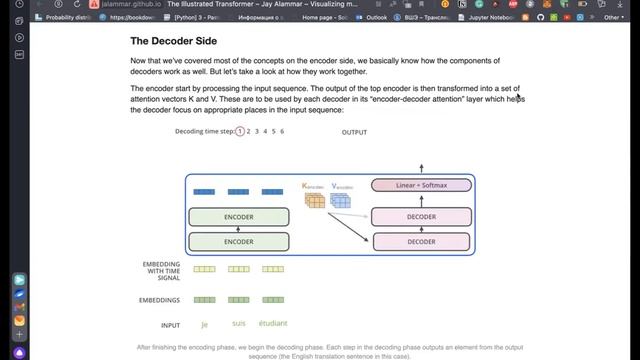Select decoding time step 5
The height and width of the screenshot is (360, 640).
273,131
